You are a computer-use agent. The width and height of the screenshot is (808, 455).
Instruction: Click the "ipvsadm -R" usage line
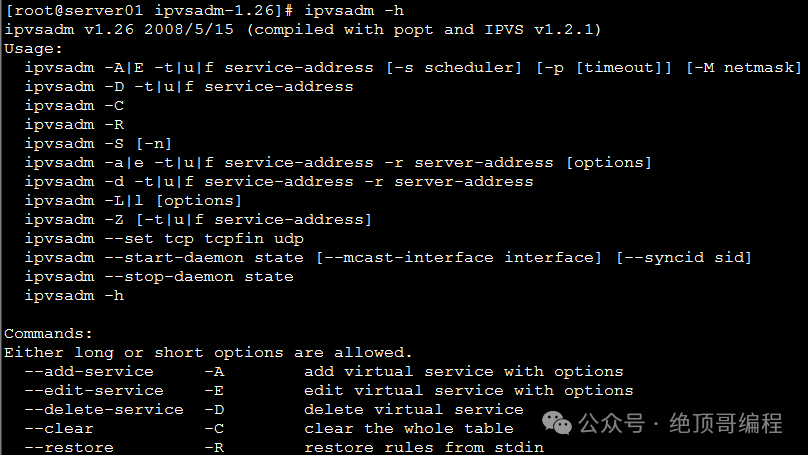pos(74,124)
